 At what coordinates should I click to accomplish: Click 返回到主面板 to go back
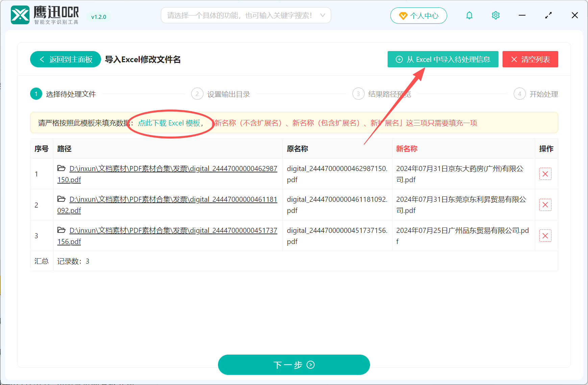pos(65,59)
